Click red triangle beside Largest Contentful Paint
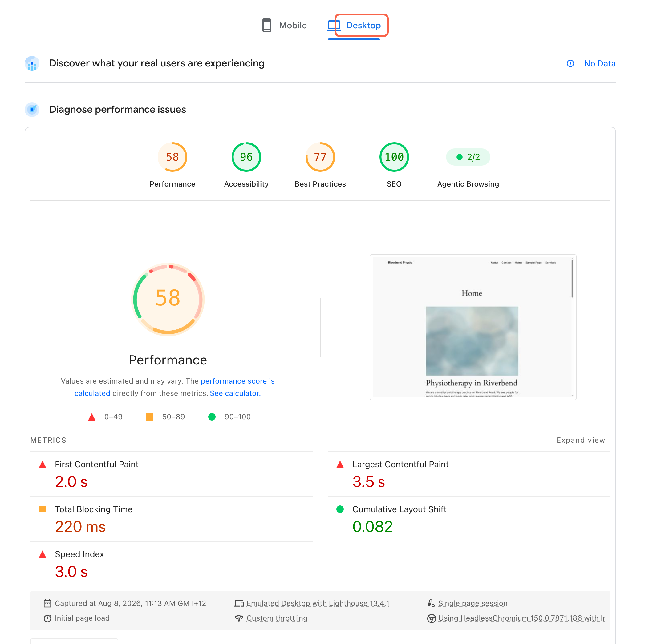 coord(340,464)
